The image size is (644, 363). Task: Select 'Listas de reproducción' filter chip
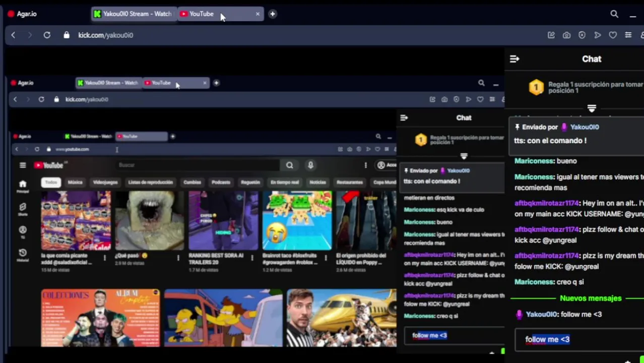(150, 182)
